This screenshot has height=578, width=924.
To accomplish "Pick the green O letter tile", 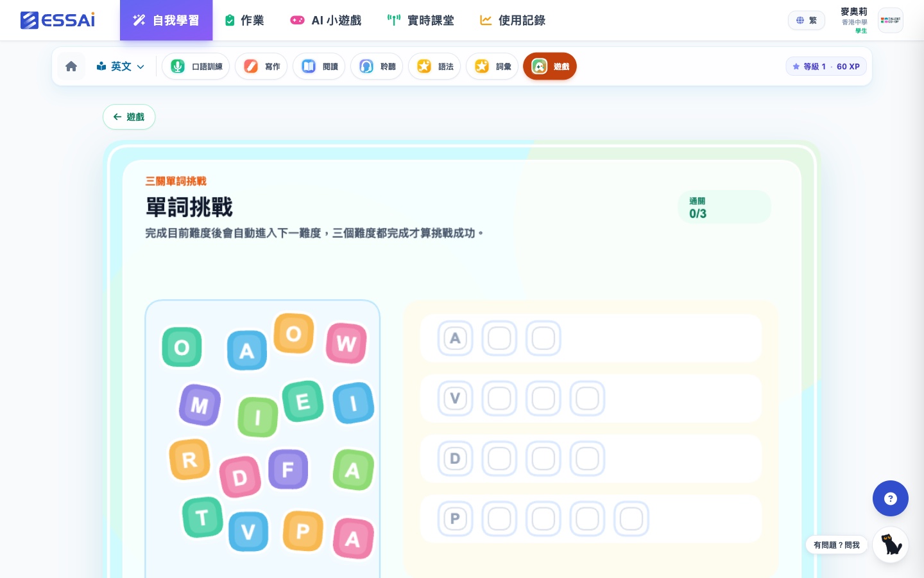I will click(x=182, y=347).
